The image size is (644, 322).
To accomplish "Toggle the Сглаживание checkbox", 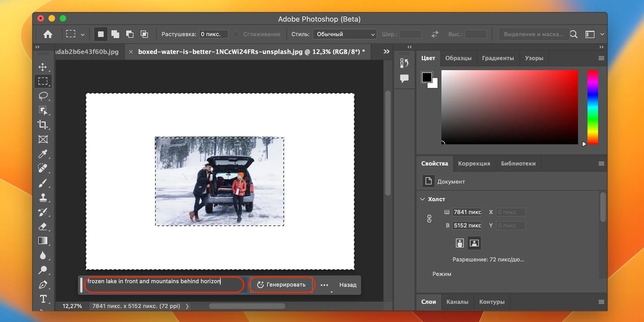I will point(236,34).
